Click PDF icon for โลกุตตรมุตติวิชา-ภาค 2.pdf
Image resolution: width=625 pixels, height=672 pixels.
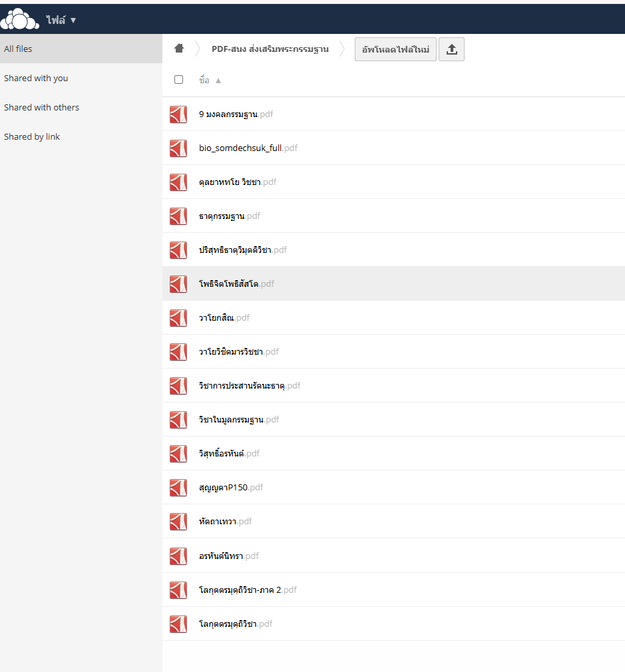(178, 590)
